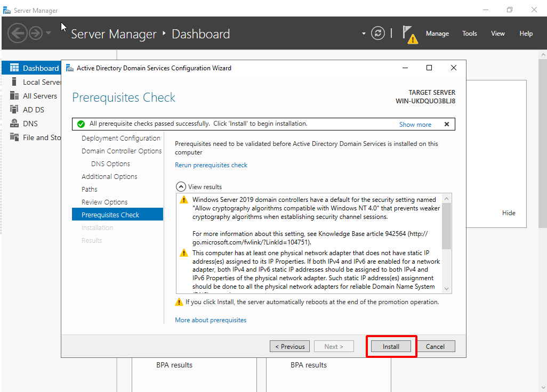
Task: Click the refresh icon in header
Action: click(x=377, y=33)
